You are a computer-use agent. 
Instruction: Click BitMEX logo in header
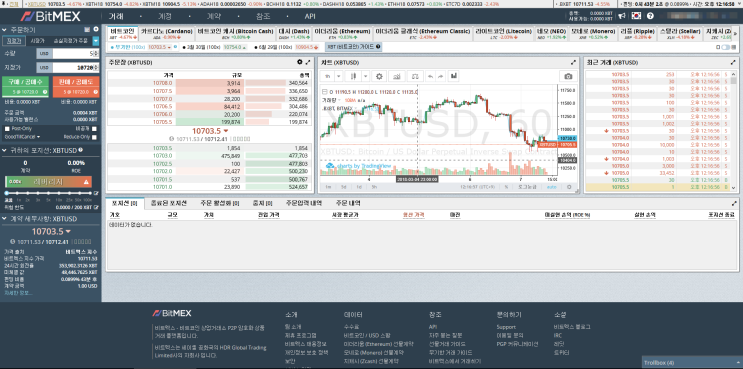pyautogui.click(x=51, y=16)
